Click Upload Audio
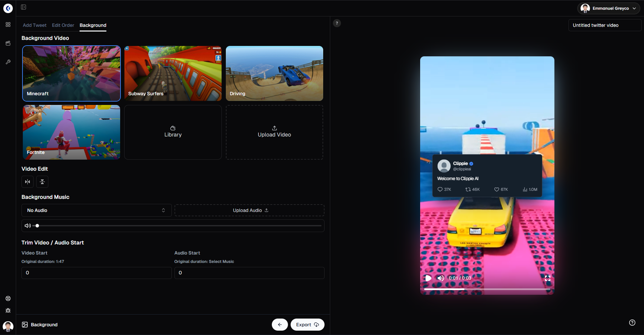This screenshot has width=644, height=335. pyautogui.click(x=249, y=210)
